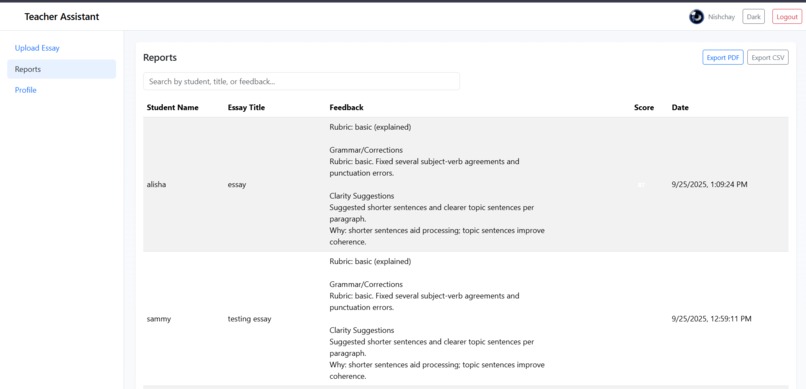Log out with the Logout button
806x389 pixels.
786,17
